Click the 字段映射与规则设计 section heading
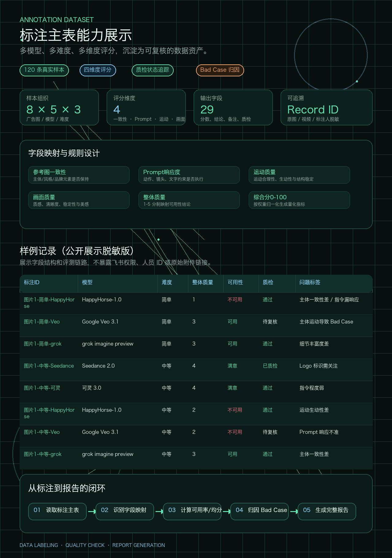392x558 pixels. coord(64,153)
